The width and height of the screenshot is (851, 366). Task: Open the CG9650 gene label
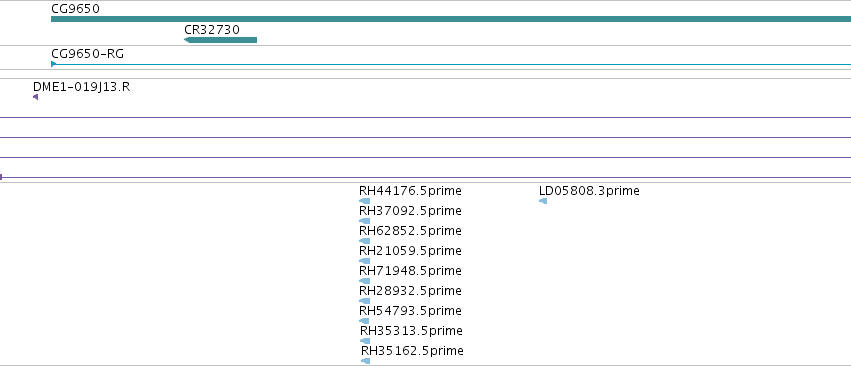coord(75,9)
